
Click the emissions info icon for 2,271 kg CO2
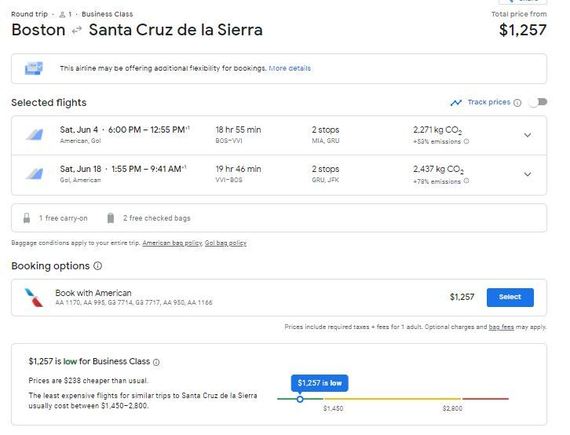pyautogui.click(x=466, y=141)
